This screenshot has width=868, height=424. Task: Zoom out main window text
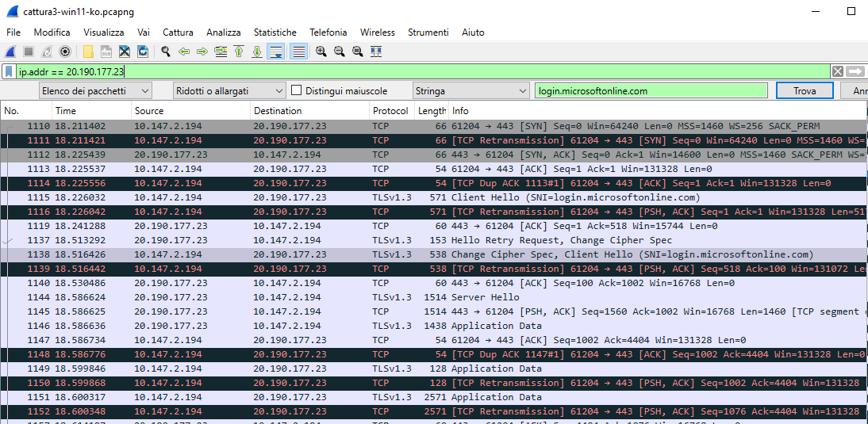coord(340,52)
